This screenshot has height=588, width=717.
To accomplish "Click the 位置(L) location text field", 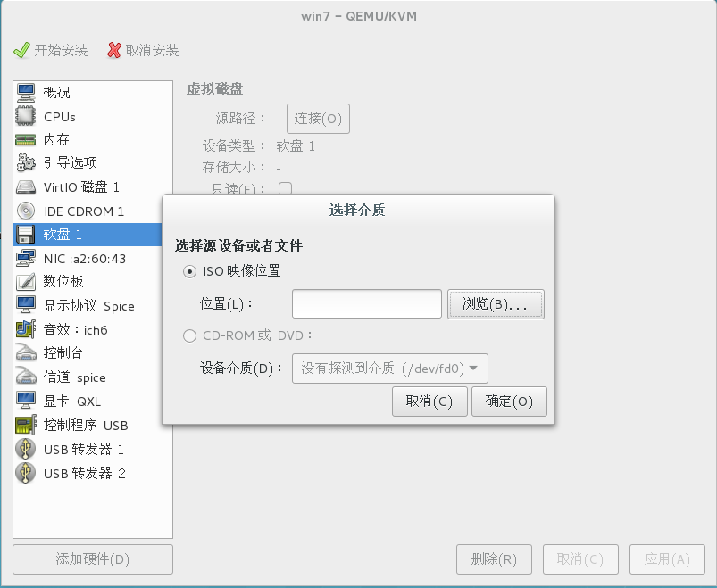I will [367, 304].
